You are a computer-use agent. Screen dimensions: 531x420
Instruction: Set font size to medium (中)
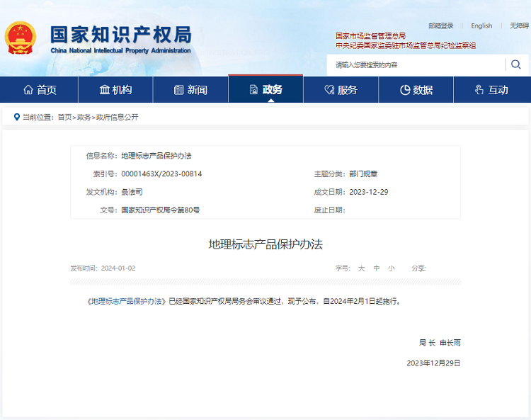tap(377, 268)
